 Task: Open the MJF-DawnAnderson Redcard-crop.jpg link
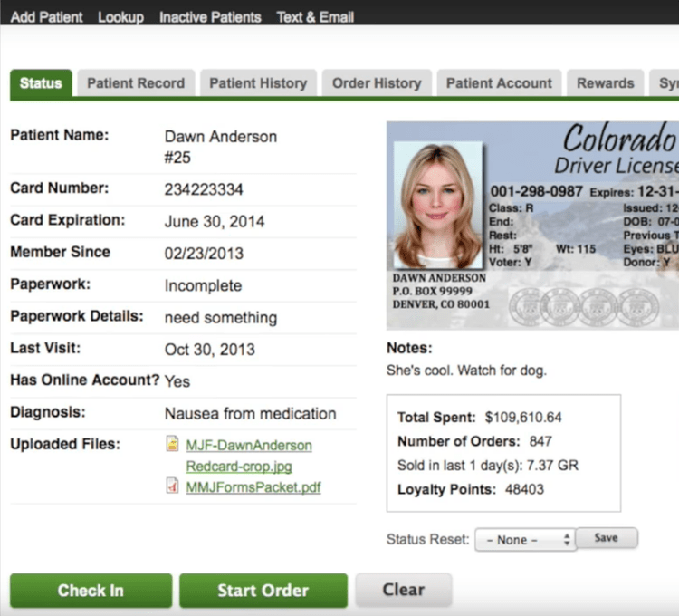coord(248,446)
